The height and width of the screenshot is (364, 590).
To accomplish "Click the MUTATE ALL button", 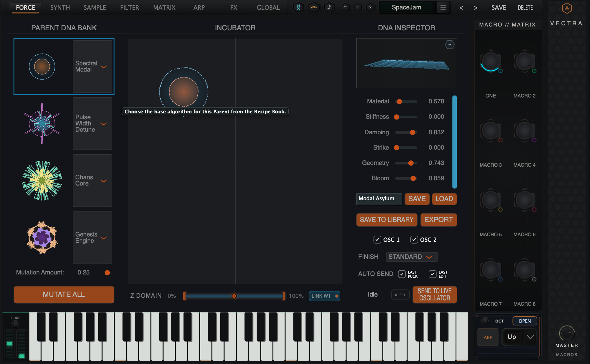I will click(x=64, y=294).
